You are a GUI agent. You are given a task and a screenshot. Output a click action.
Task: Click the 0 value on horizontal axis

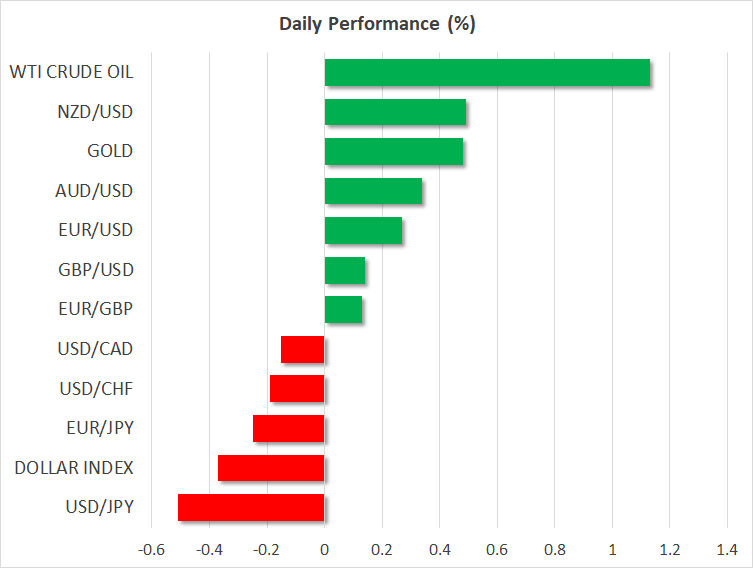pyautogui.click(x=325, y=549)
